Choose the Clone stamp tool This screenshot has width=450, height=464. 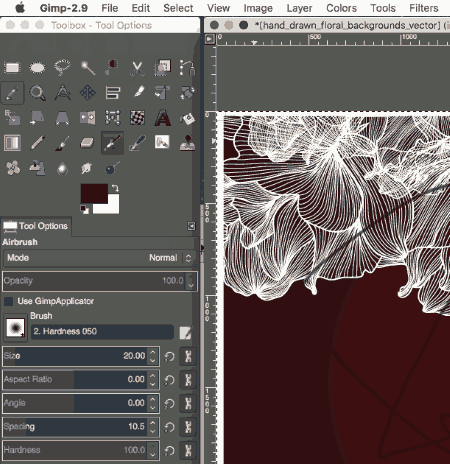click(187, 143)
